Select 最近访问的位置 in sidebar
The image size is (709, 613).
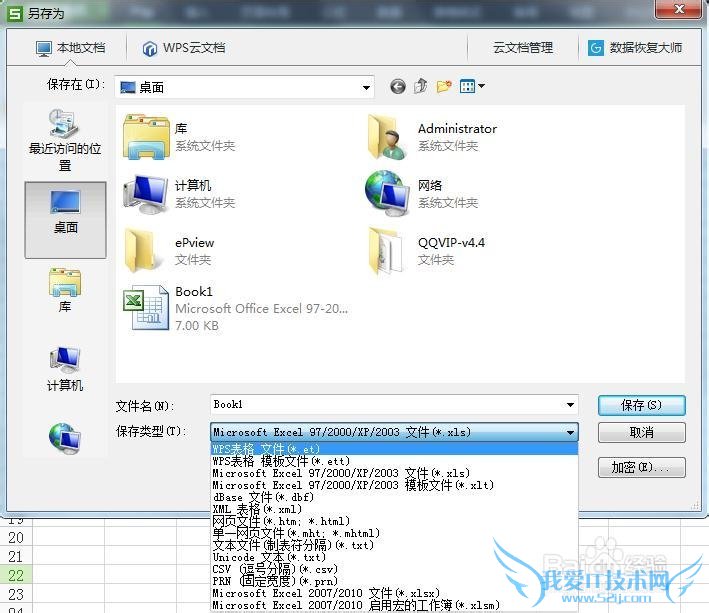pos(65,140)
